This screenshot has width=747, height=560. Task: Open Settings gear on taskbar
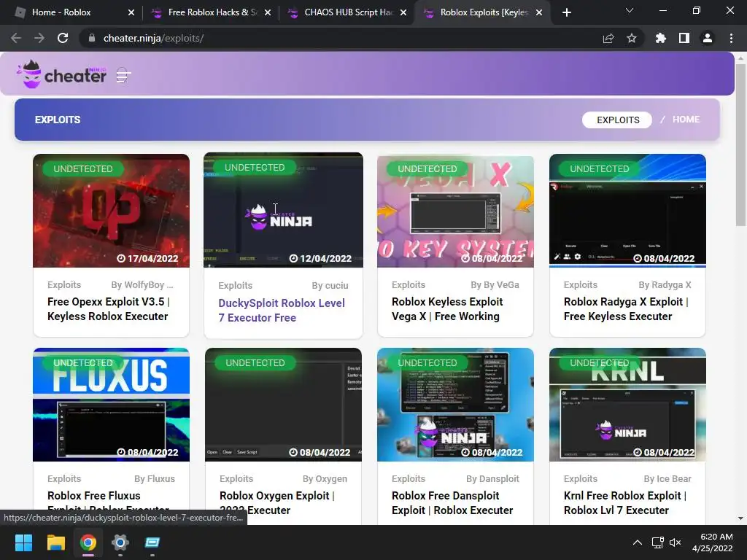[120, 542]
